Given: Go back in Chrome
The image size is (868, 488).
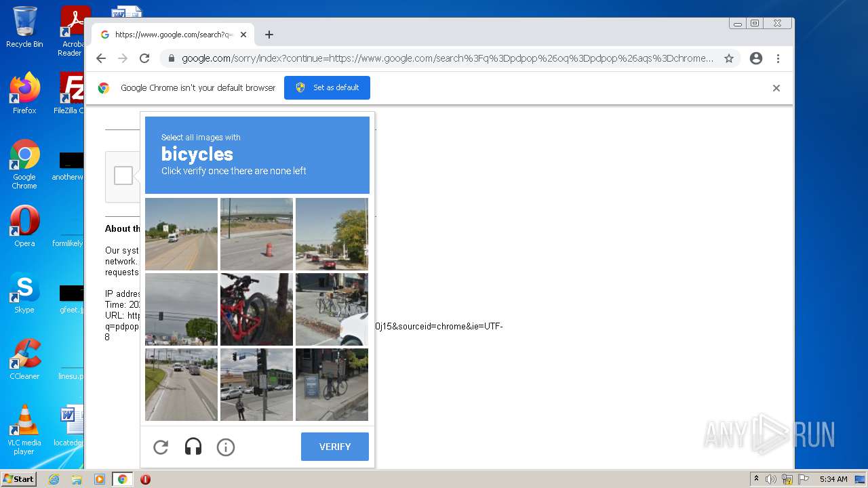Looking at the screenshot, I should pyautogui.click(x=101, y=58).
